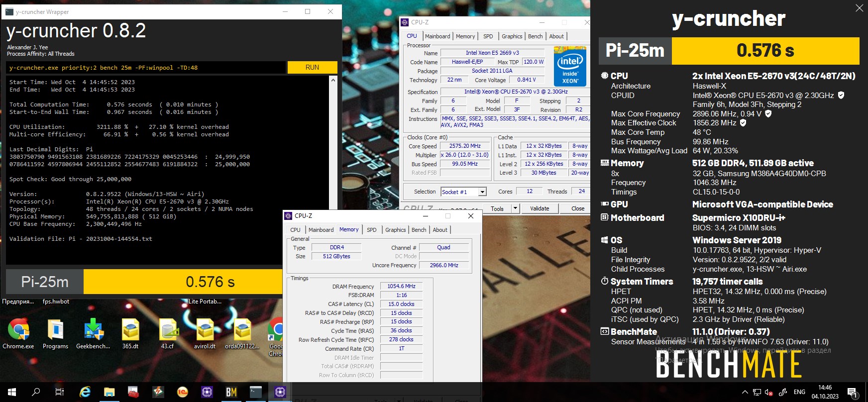The height and width of the screenshot is (402, 868).
Task: Click Uncore Frequency value 2966.0 MHz
Action: (x=444, y=265)
